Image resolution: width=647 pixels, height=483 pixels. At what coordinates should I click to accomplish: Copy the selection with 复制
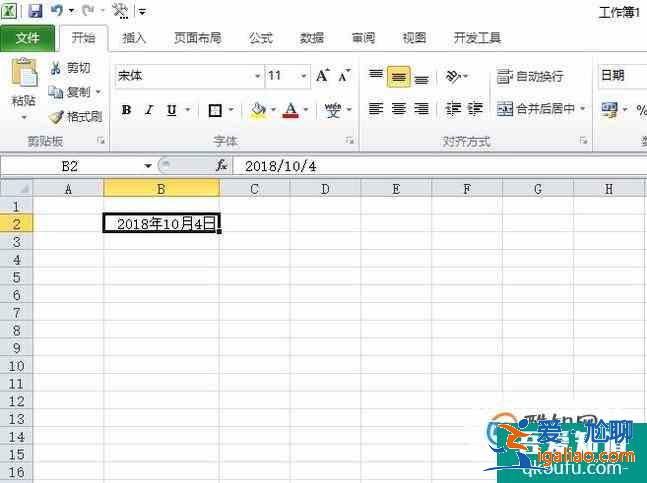point(69,92)
